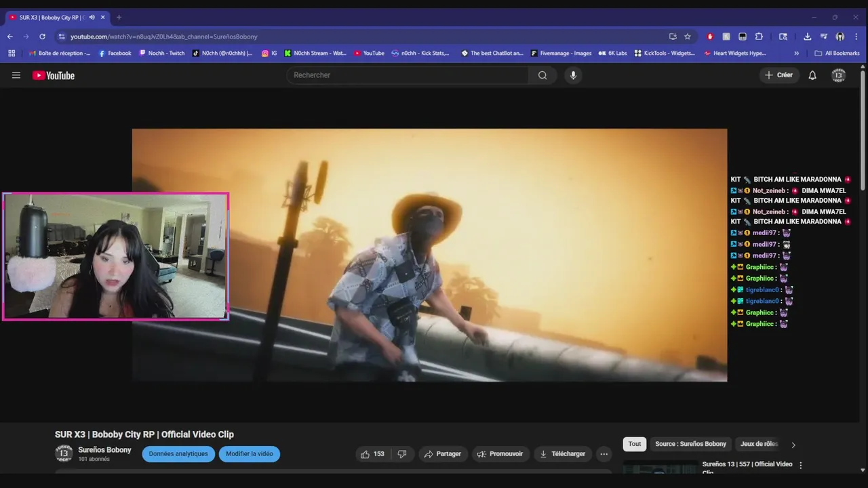Open IG bookmark

click(269, 53)
